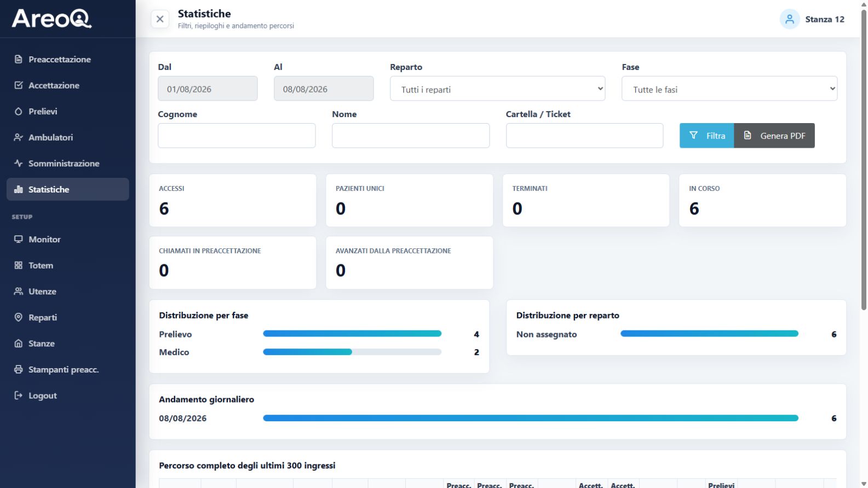Click the 'Prelievo' row label

click(175, 334)
